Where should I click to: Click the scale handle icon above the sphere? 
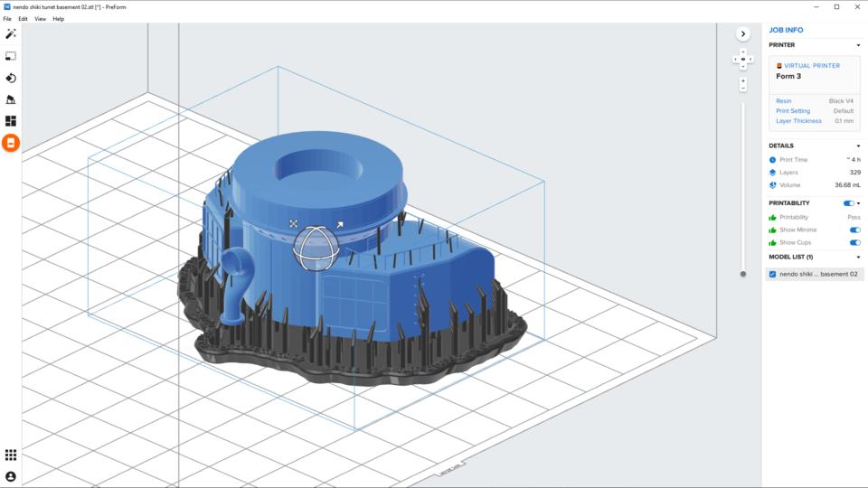(x=293, y=223)
